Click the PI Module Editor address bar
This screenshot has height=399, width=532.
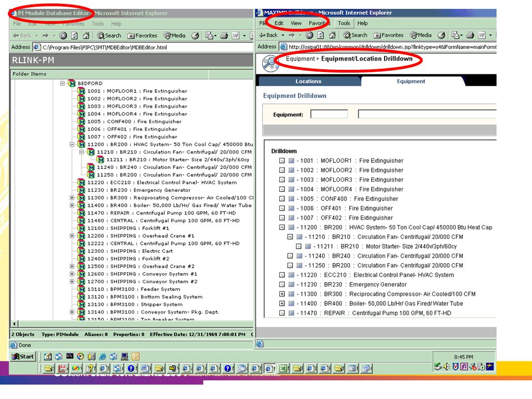point(143,47)
